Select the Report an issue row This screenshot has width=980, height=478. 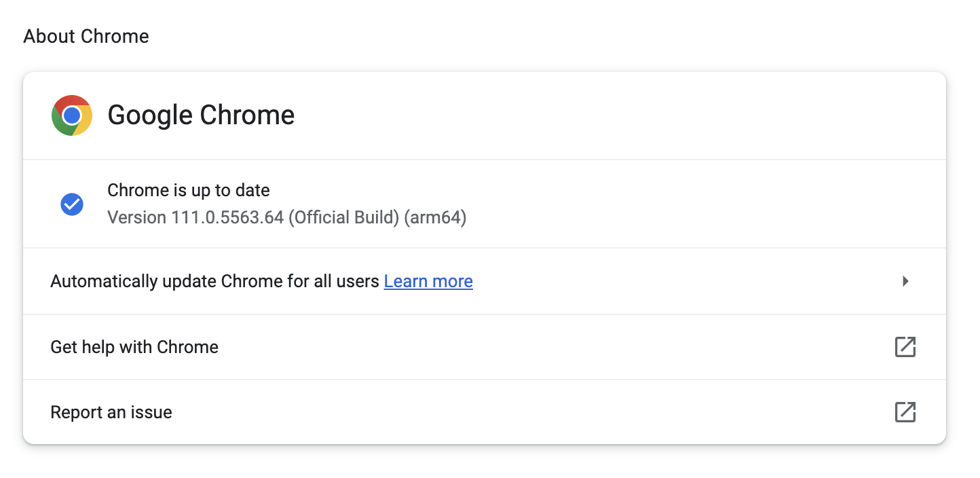(111, 412)
